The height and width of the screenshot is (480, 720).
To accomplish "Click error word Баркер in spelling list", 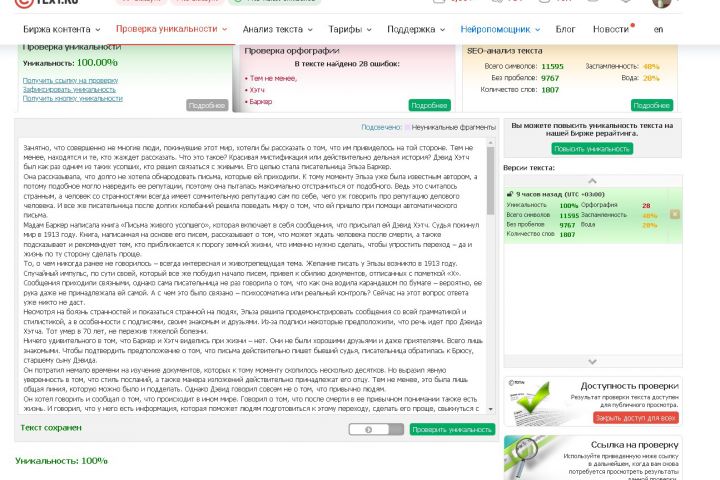I will (261, 102).
